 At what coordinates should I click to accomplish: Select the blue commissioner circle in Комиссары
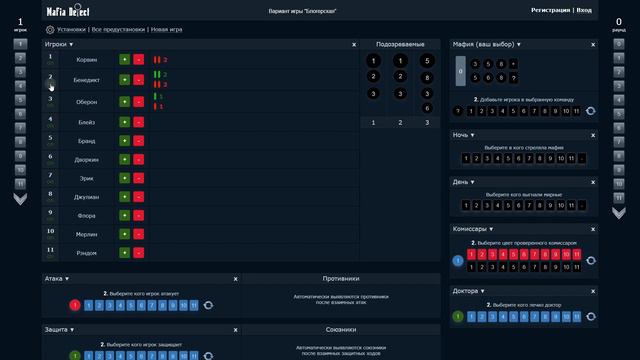pyautogui.click(x=458, y=261)
